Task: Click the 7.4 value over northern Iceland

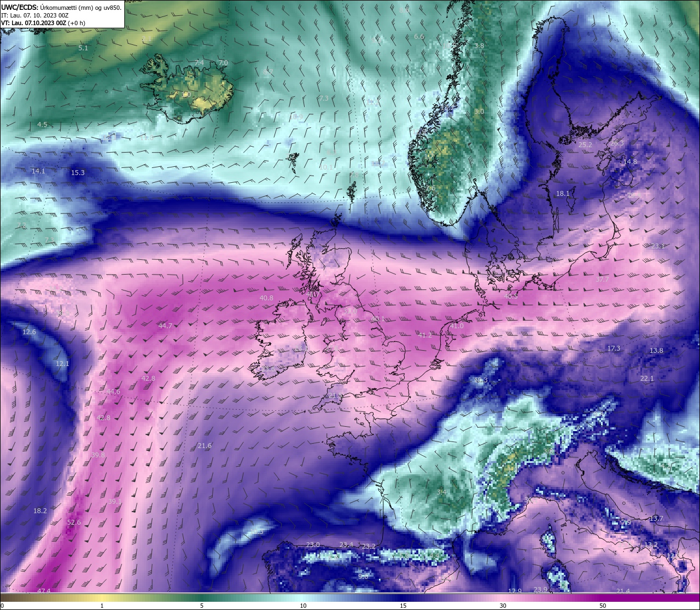Action: pos(199,63)
